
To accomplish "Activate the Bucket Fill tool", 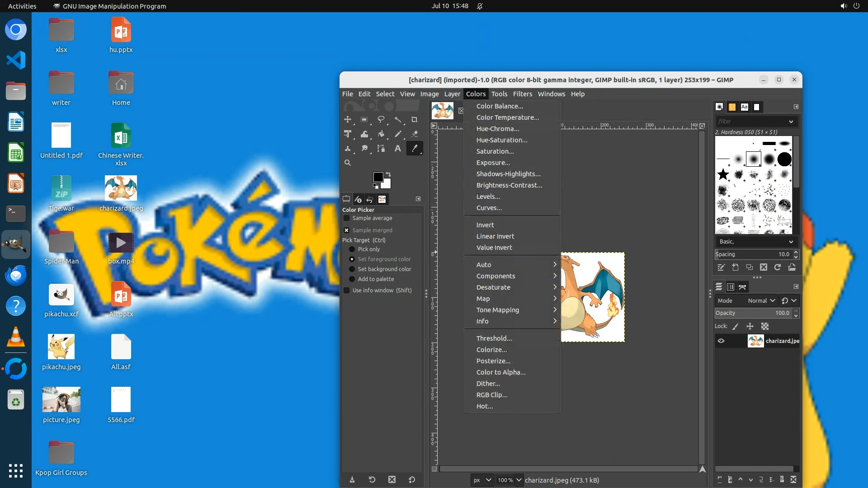I will tap(381, 134).
